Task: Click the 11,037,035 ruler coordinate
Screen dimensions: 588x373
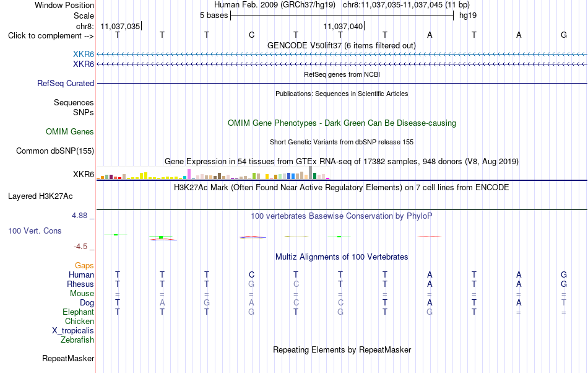Action: (120, 26)
